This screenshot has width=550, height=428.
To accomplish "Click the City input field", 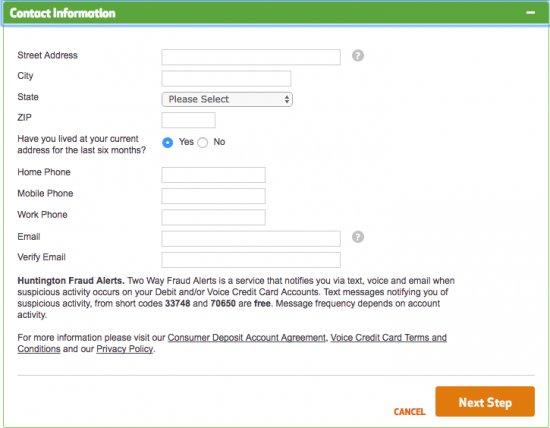I will pos(226,78).
